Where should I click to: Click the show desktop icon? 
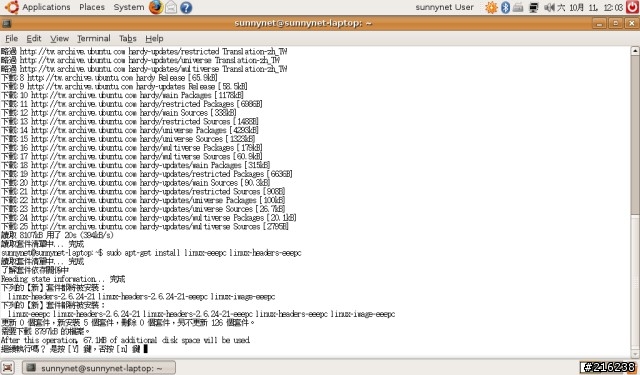click(x=7, y=368)
